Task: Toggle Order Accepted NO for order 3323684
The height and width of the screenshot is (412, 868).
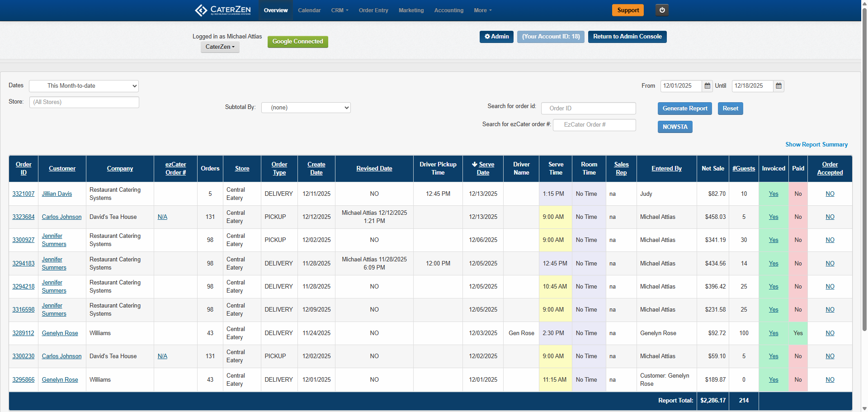Action: 830,217
